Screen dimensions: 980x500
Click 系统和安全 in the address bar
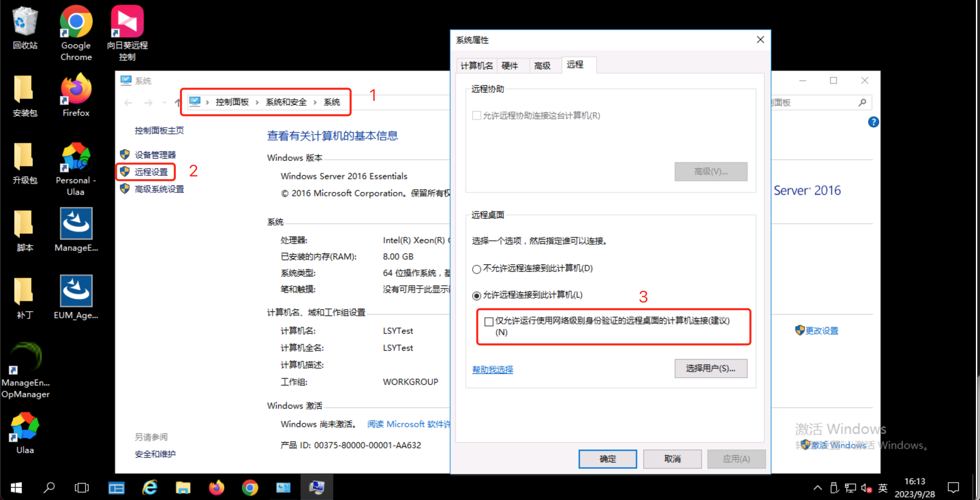coord(286,102)
